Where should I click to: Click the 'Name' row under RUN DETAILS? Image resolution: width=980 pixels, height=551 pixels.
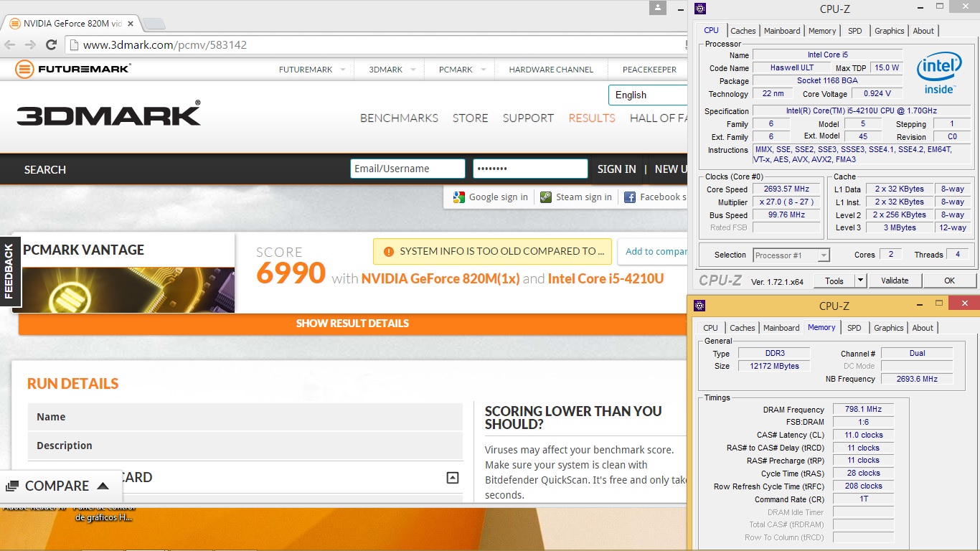click(x=245, y=417)
